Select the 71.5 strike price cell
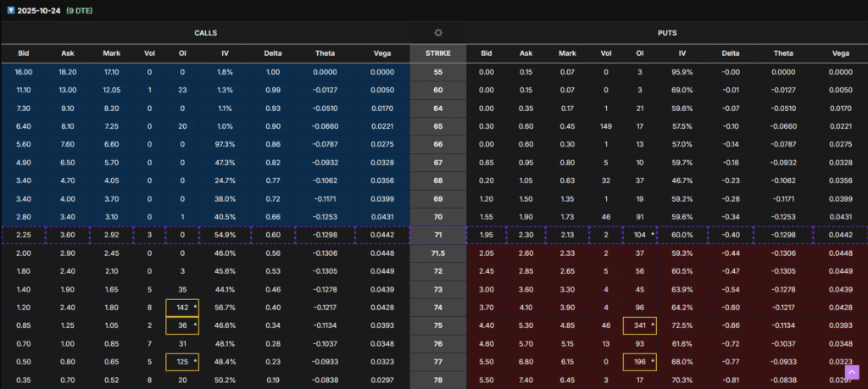Viewport: 868px width, 389px height. (438, 253)
